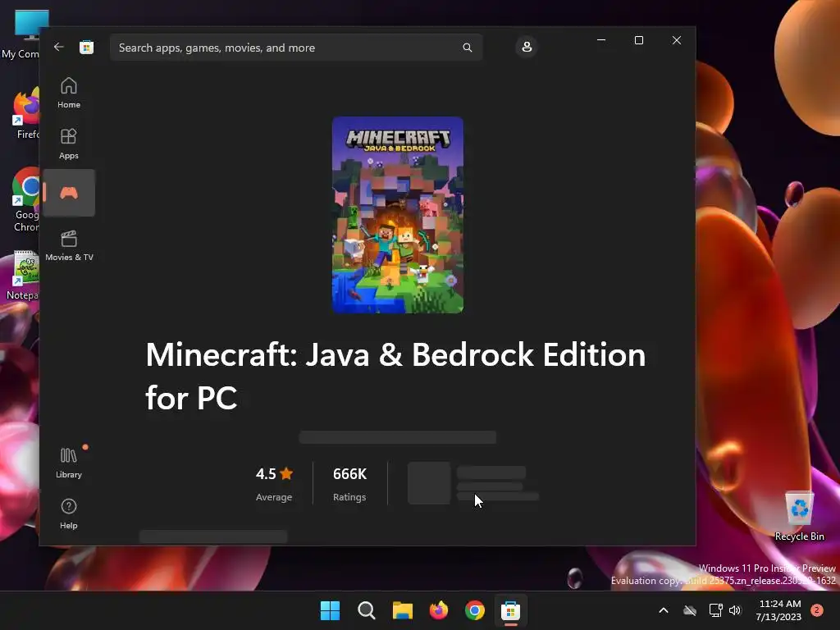The width and height of the screenshot is (840, 630).
Task: Go back using the Store back arrow
Action: click(x=59, y=47)
